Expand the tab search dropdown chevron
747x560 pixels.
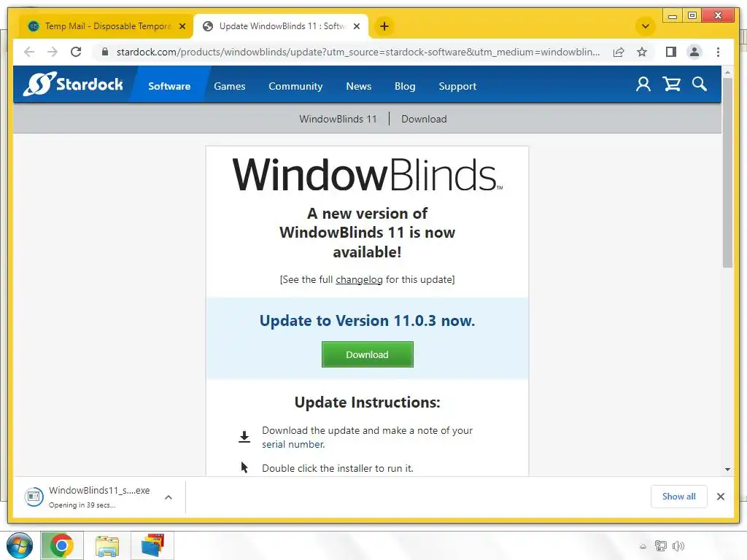coord(646,26)
